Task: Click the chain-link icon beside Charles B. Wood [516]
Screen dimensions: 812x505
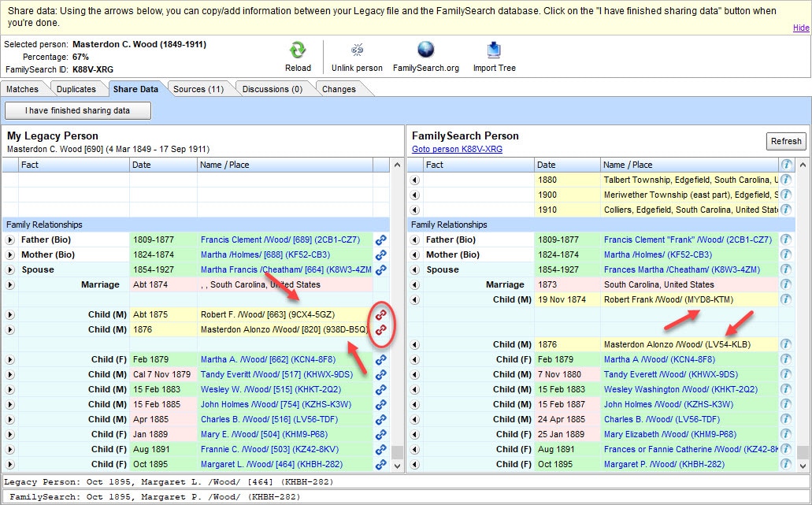Action: 380,420
